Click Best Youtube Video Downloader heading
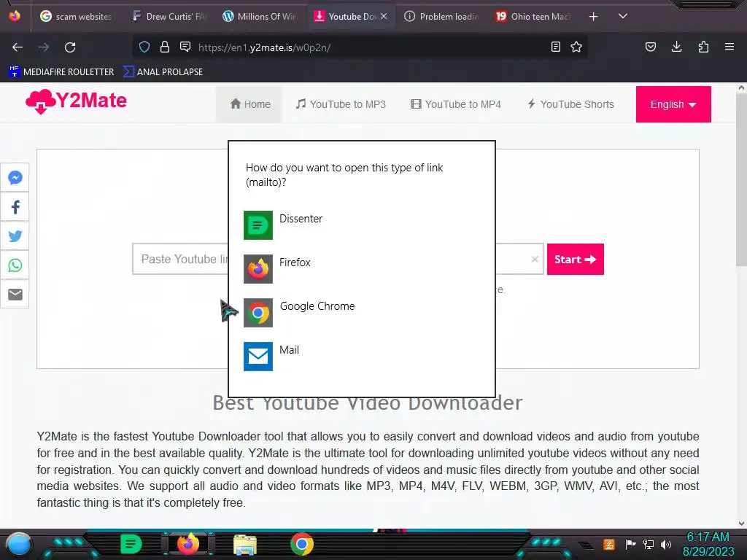 (x=368, y=402)
